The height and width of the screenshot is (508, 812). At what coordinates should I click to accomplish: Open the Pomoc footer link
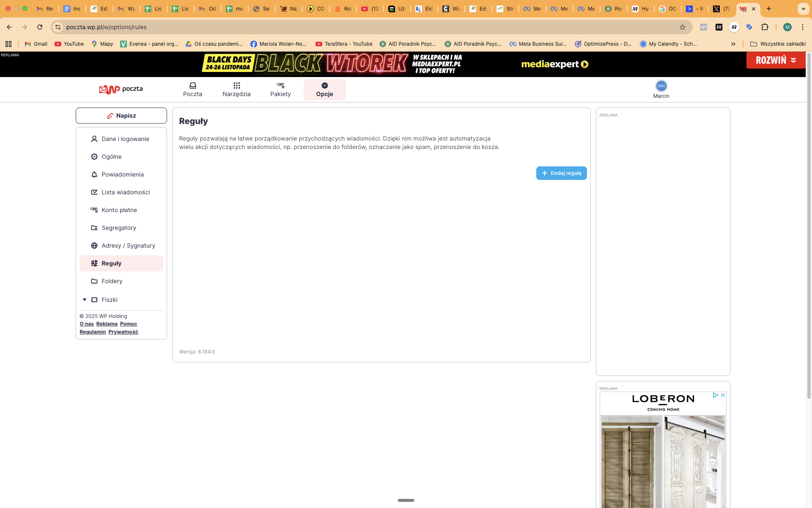point(128,324)
